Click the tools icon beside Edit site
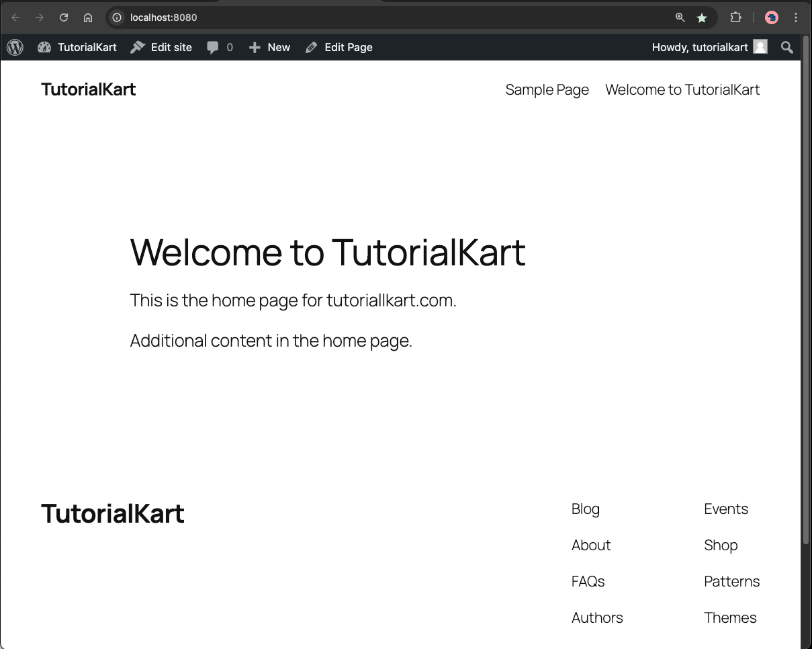The height and width of the screenshot is (649, 812). point(137,47)
